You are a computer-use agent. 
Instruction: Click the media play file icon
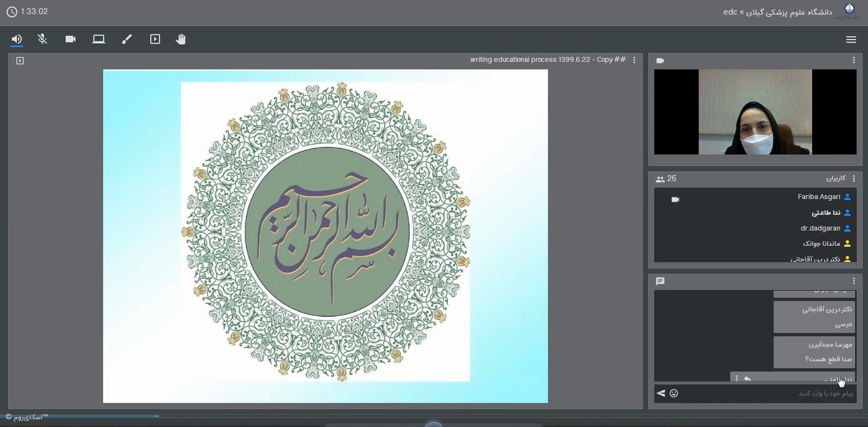coord(155,39)
